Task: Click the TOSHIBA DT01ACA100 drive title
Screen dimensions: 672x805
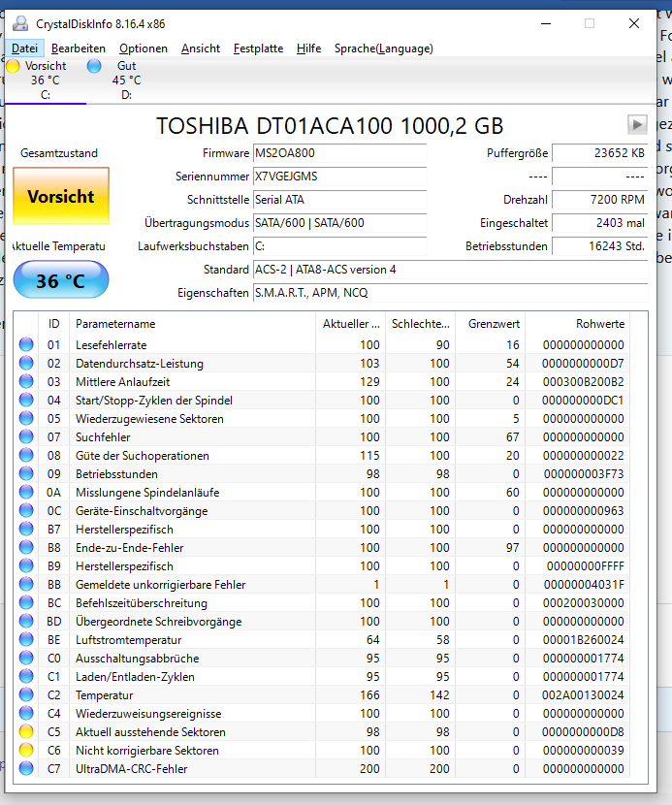Action: [330, 126]
